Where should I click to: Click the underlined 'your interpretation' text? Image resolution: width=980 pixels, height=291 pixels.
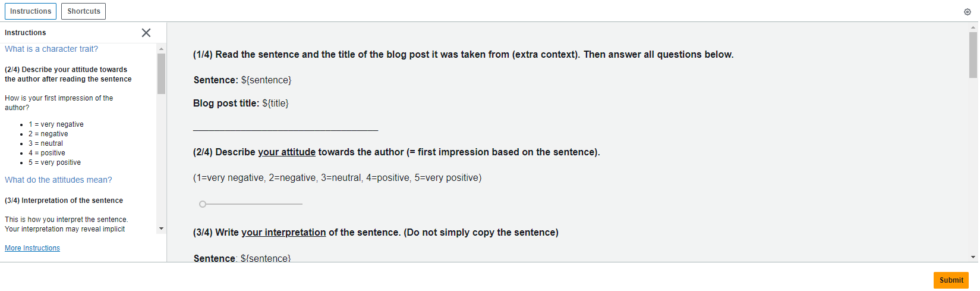tap(283, 232)
